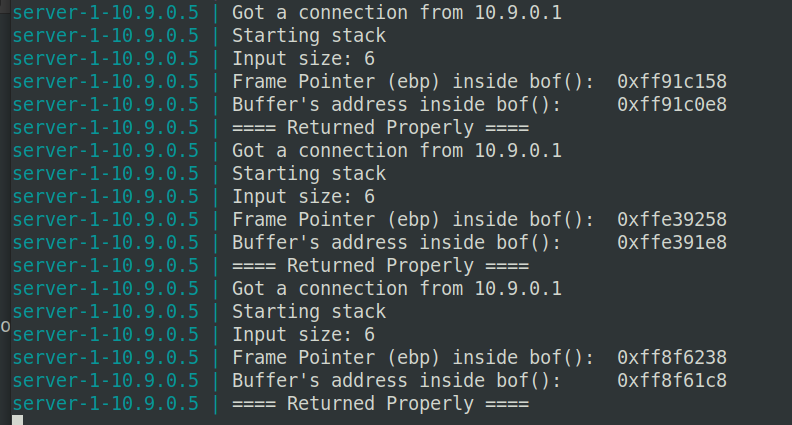Click the third "Got a connection" line
The width and height of the screenshot is (792, 425).
point(396,289)
